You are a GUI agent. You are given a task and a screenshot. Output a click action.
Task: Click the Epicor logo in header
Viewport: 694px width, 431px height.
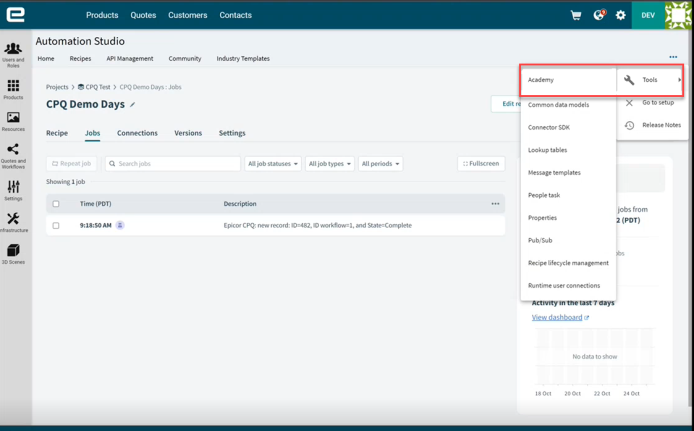pos(15,15)
